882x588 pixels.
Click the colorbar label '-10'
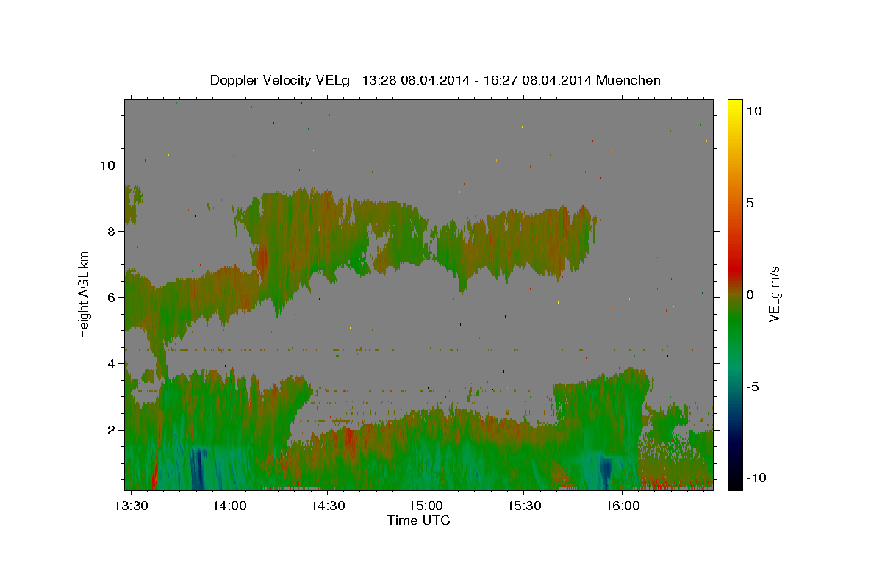[x=756, y=478]
